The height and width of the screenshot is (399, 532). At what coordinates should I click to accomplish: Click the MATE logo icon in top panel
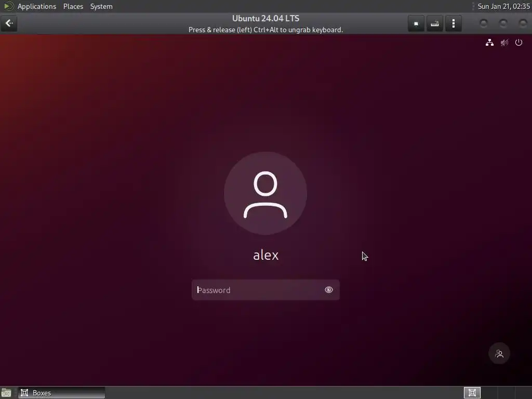click(x=8, y=6)
